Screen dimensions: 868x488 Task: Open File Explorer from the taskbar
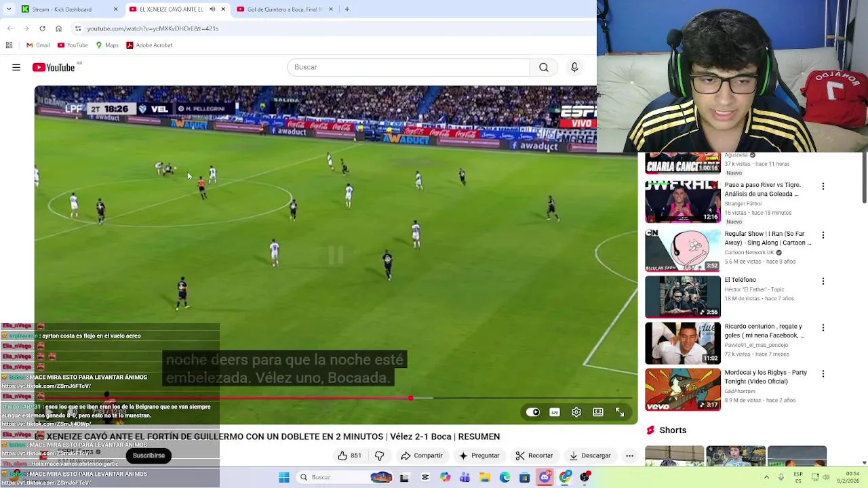pos(485,477)
